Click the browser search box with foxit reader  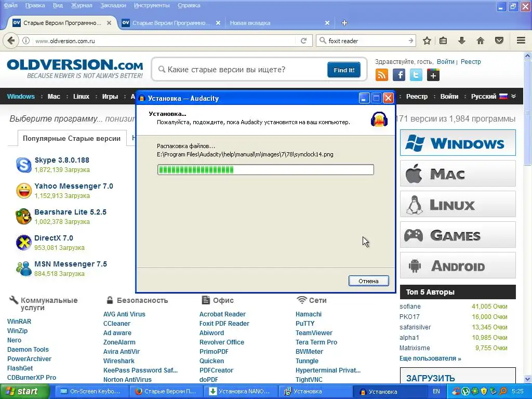coord(366,41)
